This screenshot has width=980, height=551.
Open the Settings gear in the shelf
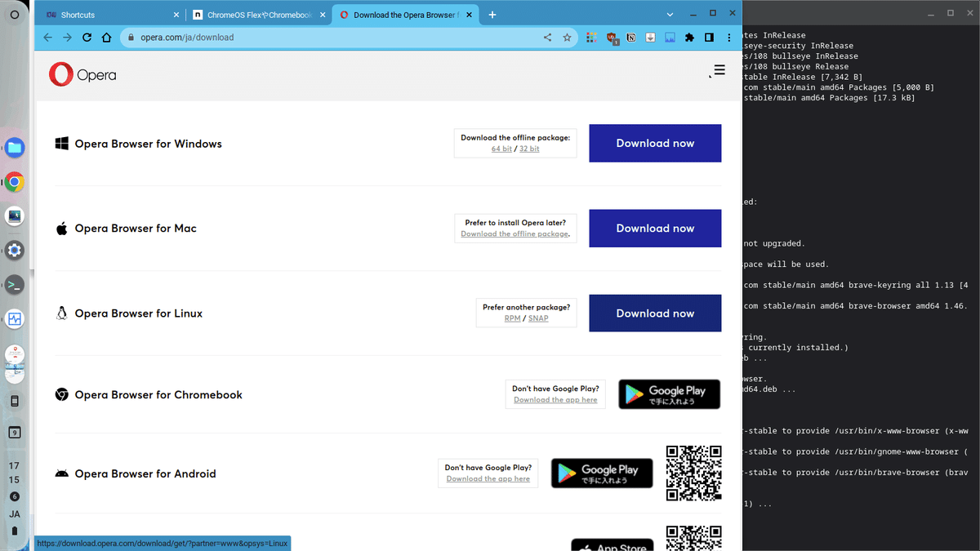pyautogui.click(x=14, y=251)
